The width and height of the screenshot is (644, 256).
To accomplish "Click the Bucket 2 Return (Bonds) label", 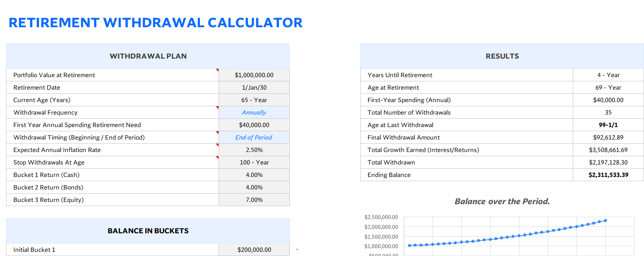I will pos(48,187).
